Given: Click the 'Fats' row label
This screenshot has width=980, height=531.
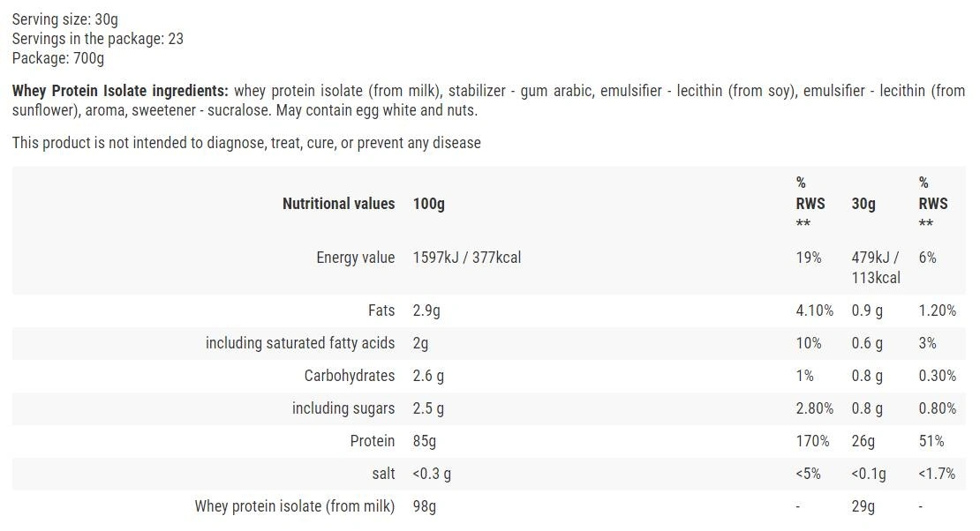Looking at the screenshot, I should point(381,310).
